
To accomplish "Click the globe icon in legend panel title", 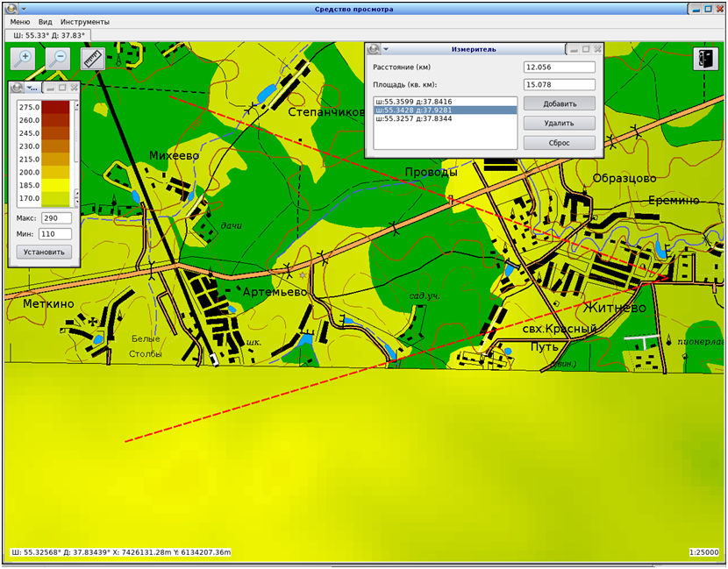I will point(18,89).
